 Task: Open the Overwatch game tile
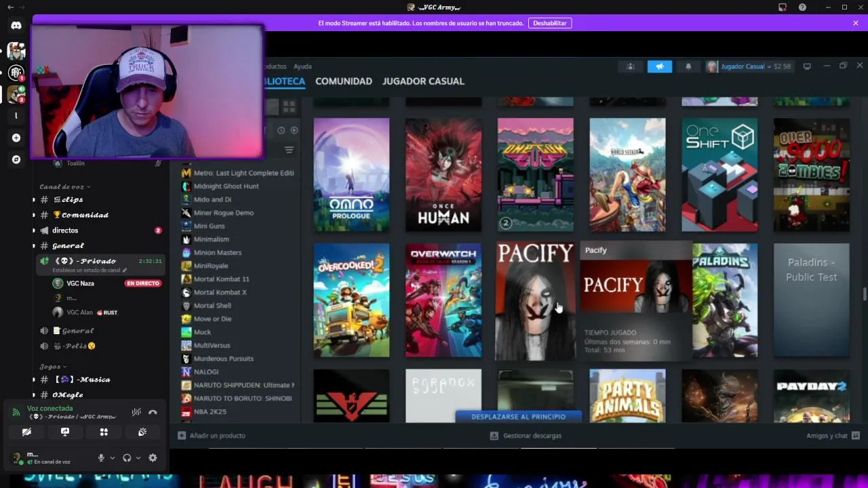(443, 300)
